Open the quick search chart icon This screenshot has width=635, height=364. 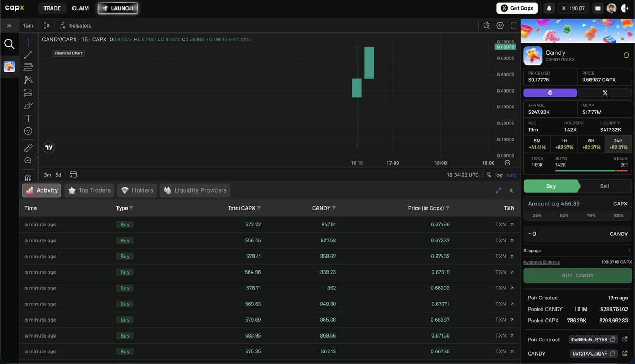coord(487,25)
